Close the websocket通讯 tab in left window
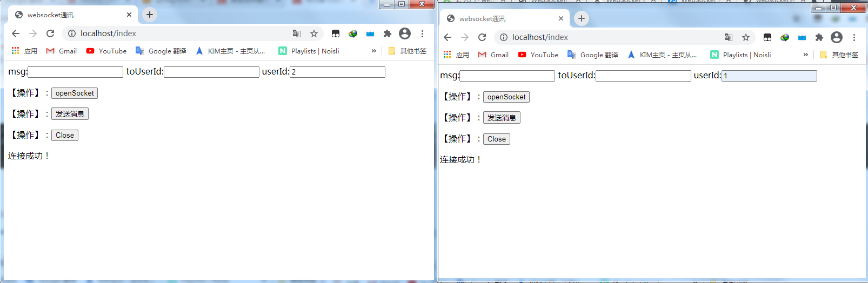This screenshot has height=283, width=868. click(129, 15)
